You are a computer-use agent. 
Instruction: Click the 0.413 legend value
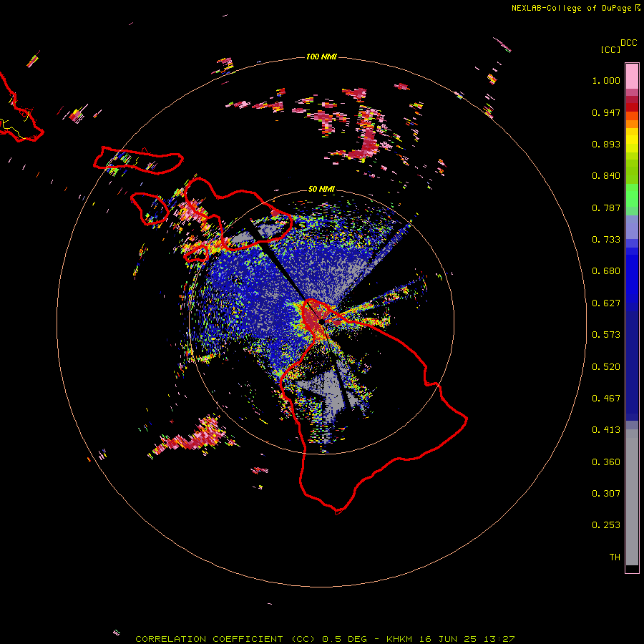pos(606,430)
